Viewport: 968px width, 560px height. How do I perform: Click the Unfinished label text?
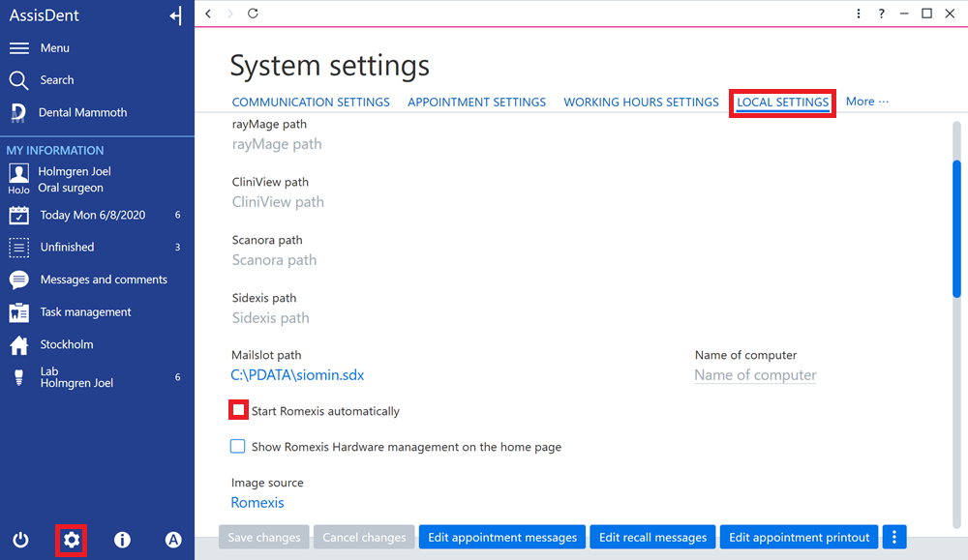pos(68,248)
